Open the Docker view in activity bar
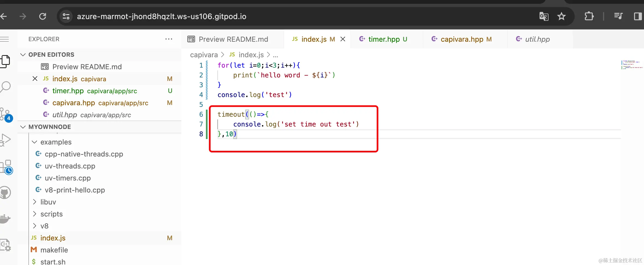 (5, 219)
